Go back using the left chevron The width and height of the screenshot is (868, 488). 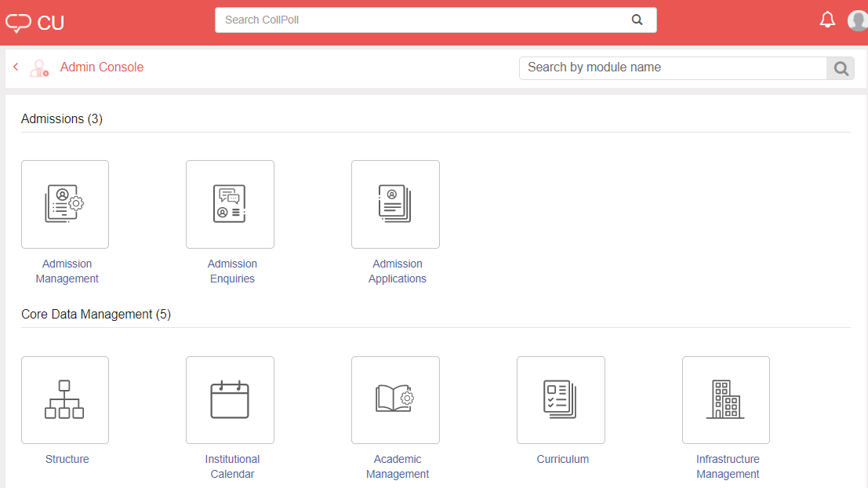(x=16, y=67)
